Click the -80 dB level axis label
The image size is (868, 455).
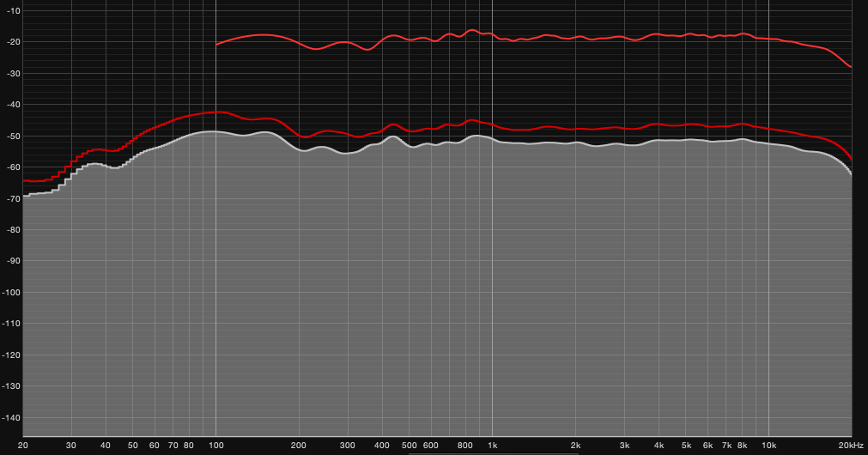[12, 230]
